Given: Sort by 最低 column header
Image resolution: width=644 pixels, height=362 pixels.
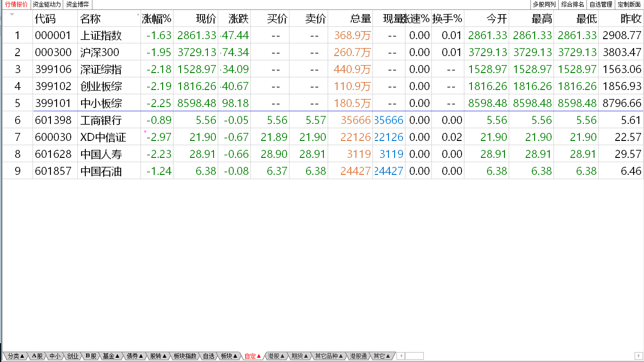Looking at the screenshot, I should [x=586, y=19].
